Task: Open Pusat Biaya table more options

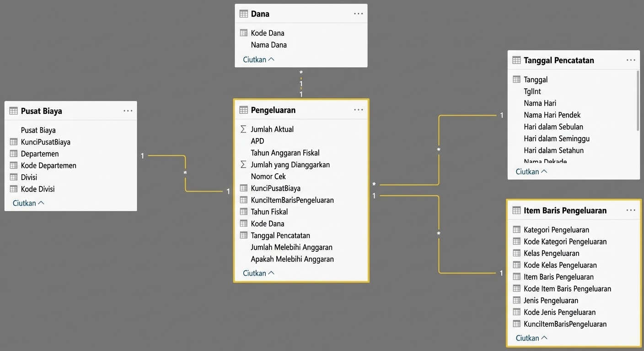Action: 128,111
